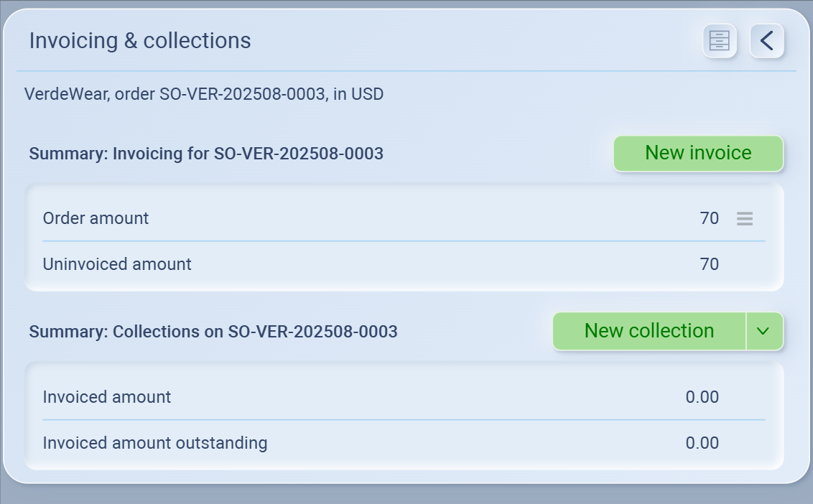Viewport: 813px width, 504px height.
Task: Start a New collection
Action: pyautogui.click(x=649, y=331)
